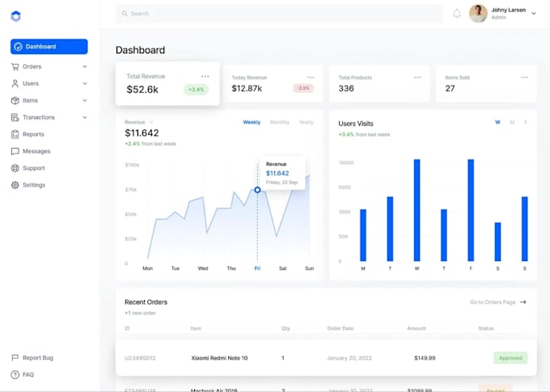Click the Orders Page arrow icon
Viewport: 550px width, 392px height.
coord(523,302)
